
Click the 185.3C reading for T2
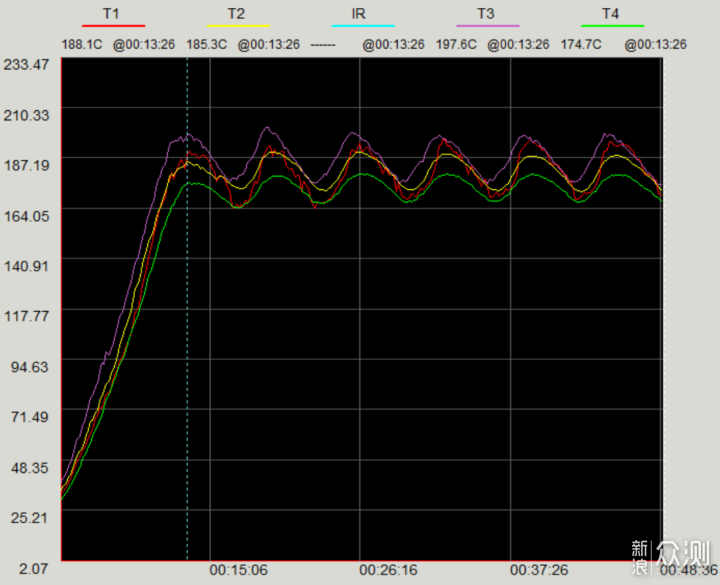[207, 45]
